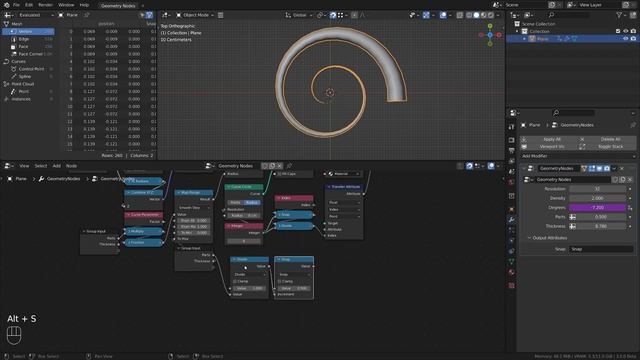Image resolution: width=640 pixels, height=360 pixels.
Task: Select Spline domain in spreadsheet
Action: [x=29, y=76]
